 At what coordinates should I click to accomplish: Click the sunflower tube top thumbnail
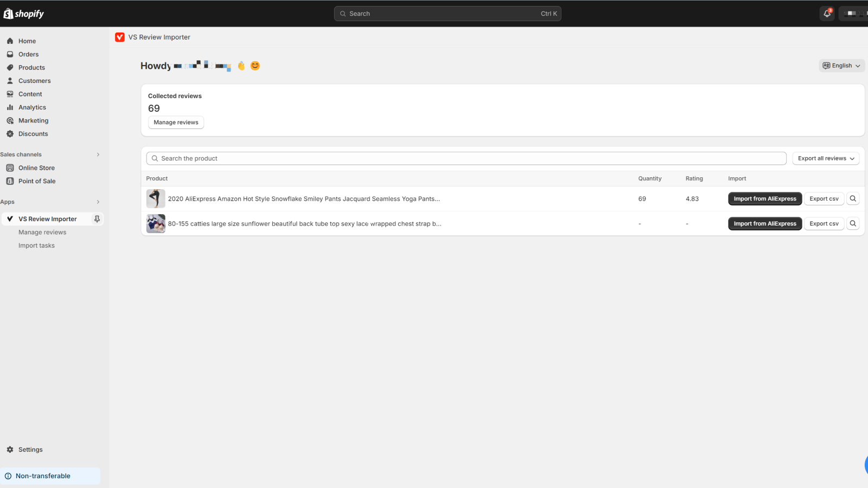[x=156, y=223]
